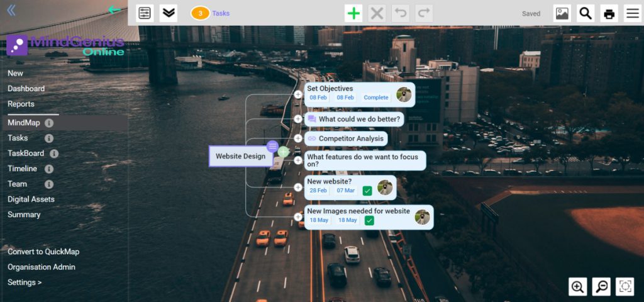Toggle the checkbox on New website? task
The height and width of the screenshot is (302, 644).
tap(367, 191)
